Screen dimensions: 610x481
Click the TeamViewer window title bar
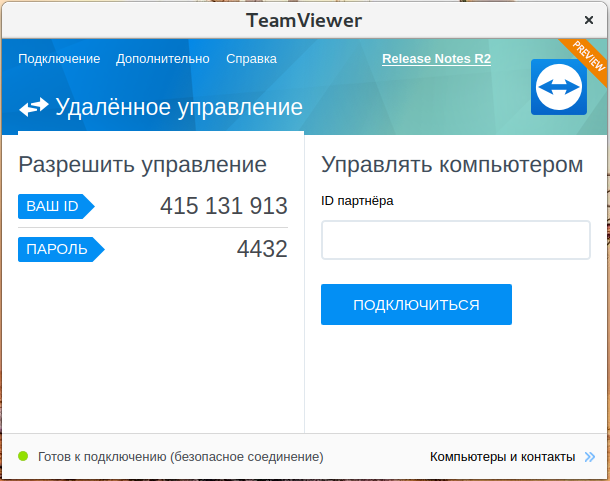point(304,19)
